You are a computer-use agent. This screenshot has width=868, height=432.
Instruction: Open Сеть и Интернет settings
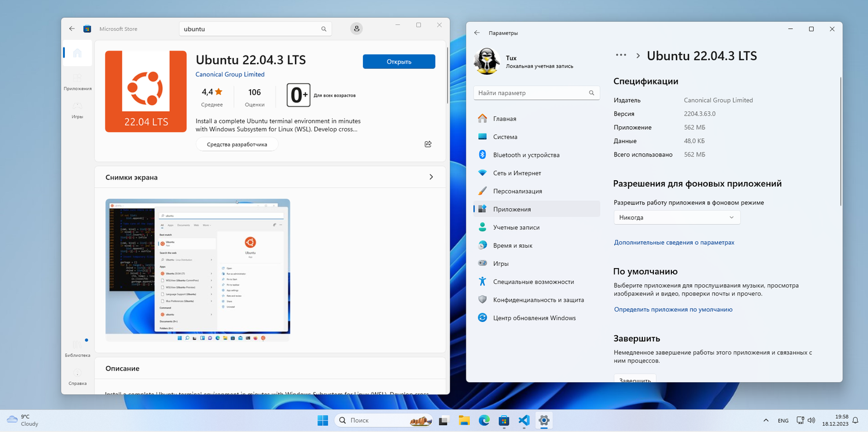click(x=536, y=173)
